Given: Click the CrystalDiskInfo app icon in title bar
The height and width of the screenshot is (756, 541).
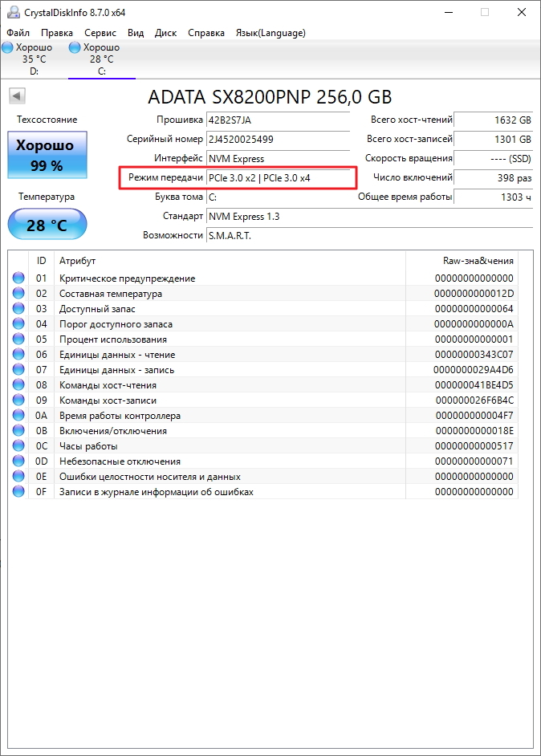Looking at the screenshot, I should point(13,13).
